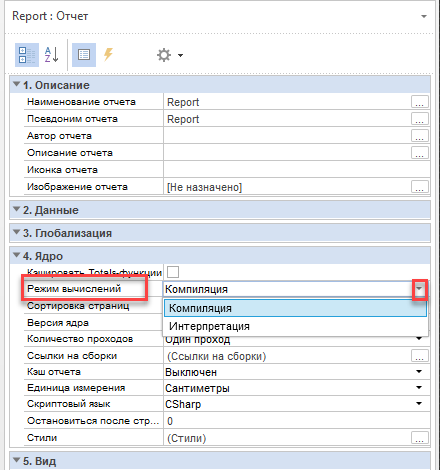Screen dimensions: 440x470
Task: Click the Остановиться после стр value field
Action: tap(296, 421)
